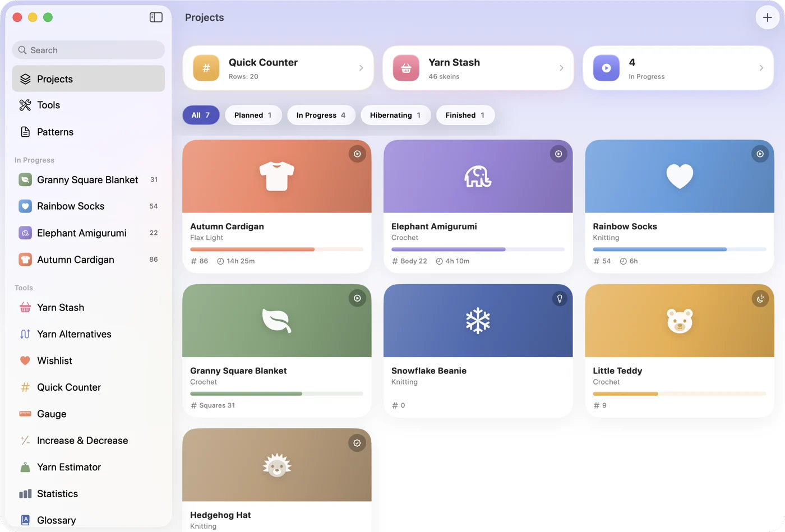The image size is (785, 532).
Task: Click the Wishlist heart icon
Action: 25,360
